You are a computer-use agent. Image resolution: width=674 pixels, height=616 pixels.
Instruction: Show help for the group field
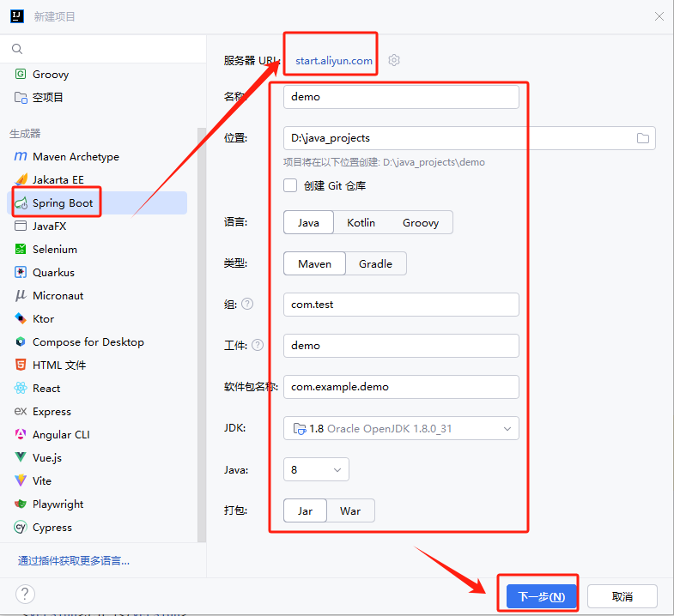[x=247, y=304]
